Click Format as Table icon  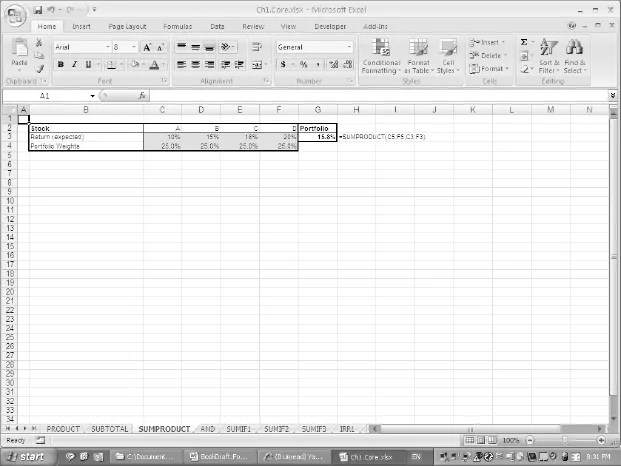click(x=418, y=58)
